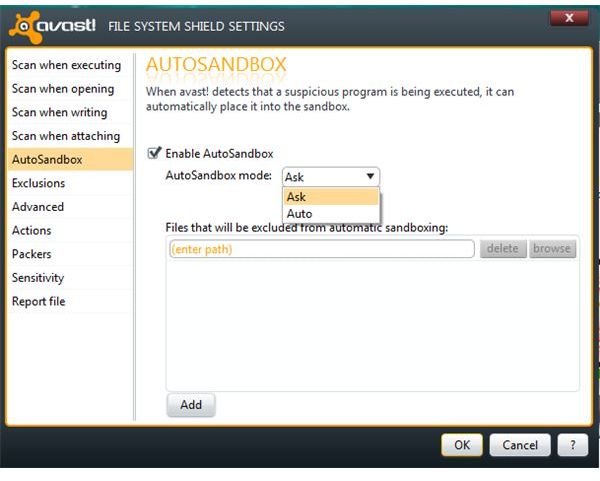600x481 pixels.
Task: Choose Auto in the mode list
Action: [x=331, y=214]
